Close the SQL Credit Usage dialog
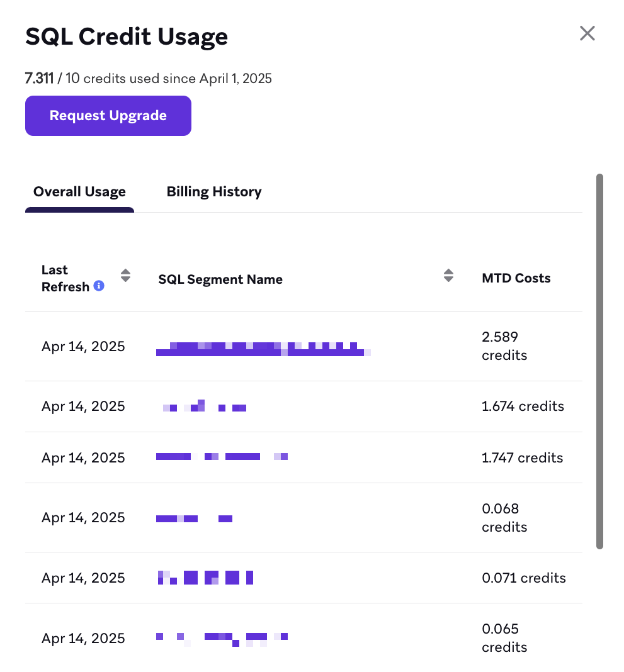The width and height of the screenshot is (624, 672). click(587, 33)
